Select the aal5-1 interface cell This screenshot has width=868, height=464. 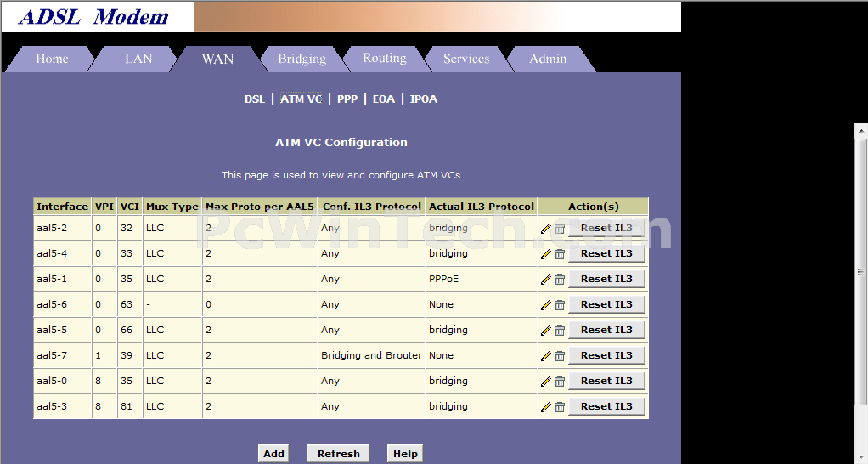62,279
